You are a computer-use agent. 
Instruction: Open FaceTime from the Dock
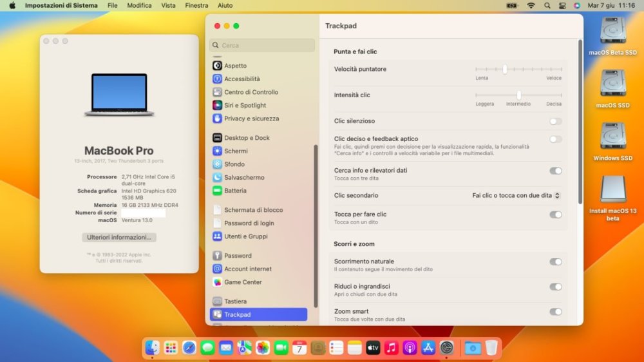(281, 348)
